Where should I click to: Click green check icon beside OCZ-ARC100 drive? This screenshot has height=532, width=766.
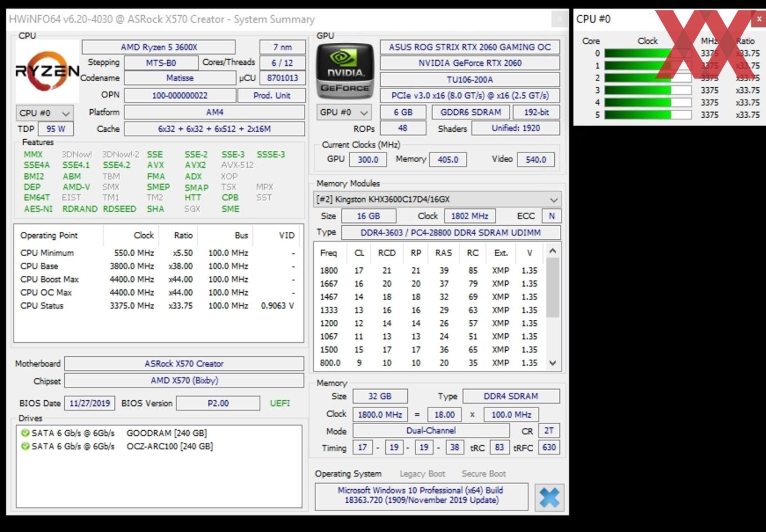pos(25,446)
